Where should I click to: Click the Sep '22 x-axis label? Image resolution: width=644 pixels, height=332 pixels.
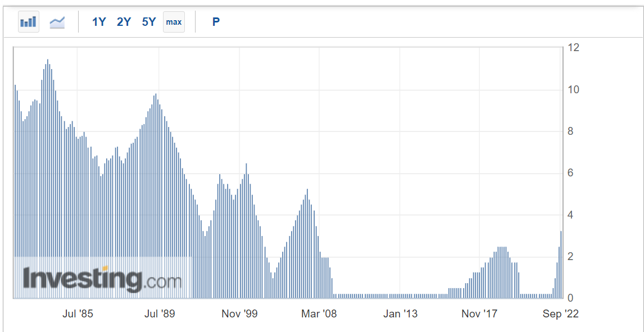[560, 314]
